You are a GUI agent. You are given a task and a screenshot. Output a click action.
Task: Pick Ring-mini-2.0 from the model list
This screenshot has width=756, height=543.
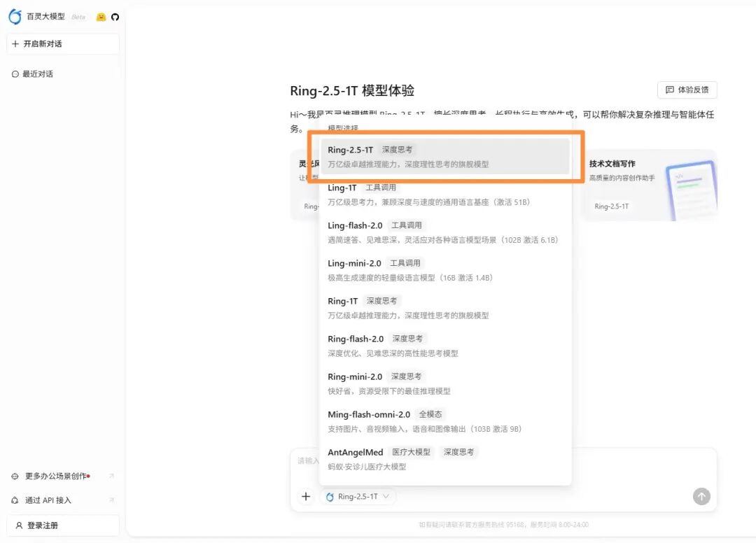point(445,383)
